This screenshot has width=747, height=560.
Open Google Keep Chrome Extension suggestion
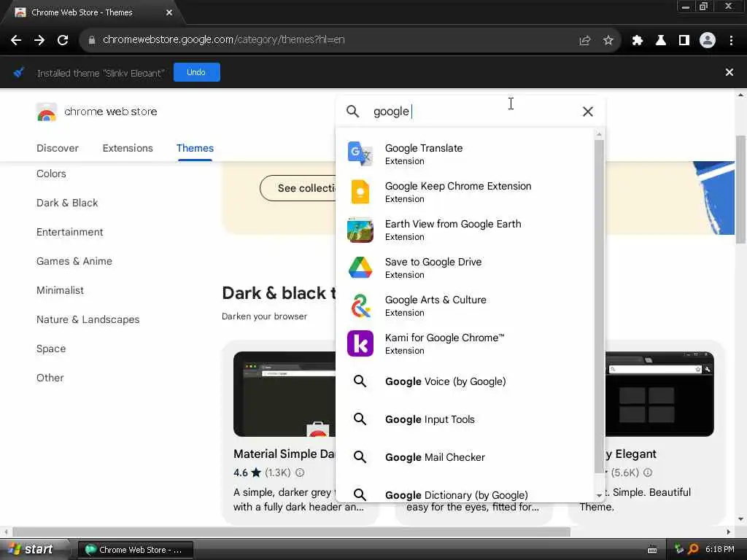coord(465,192)
